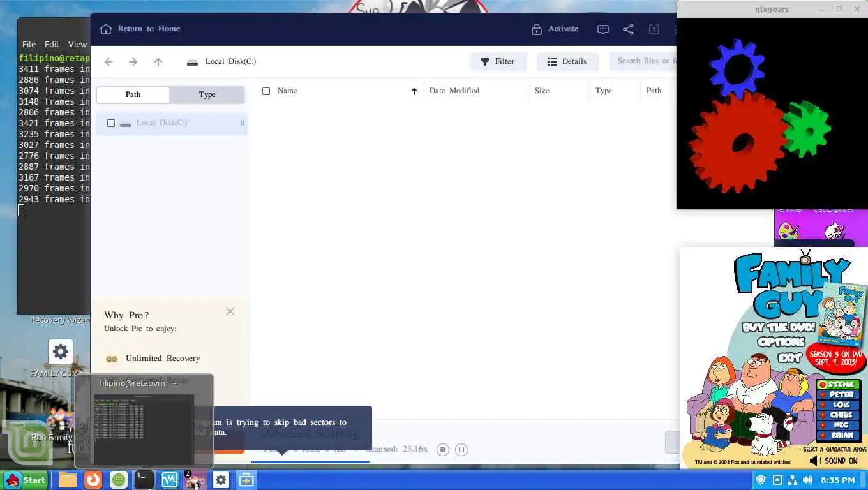Toggle the Name sort arrow
Image resolution: width=868 pixels, height=490 pixels.
click(414, 91)
